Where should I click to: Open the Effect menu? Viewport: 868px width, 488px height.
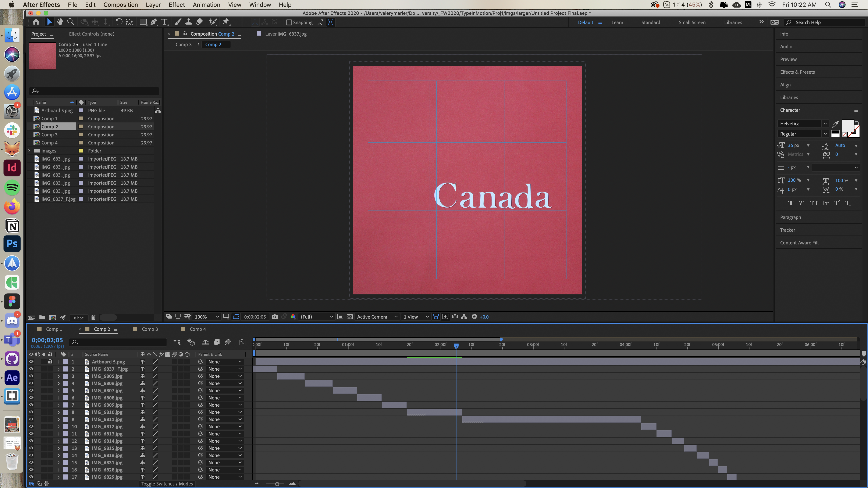[x=177, y=5]
